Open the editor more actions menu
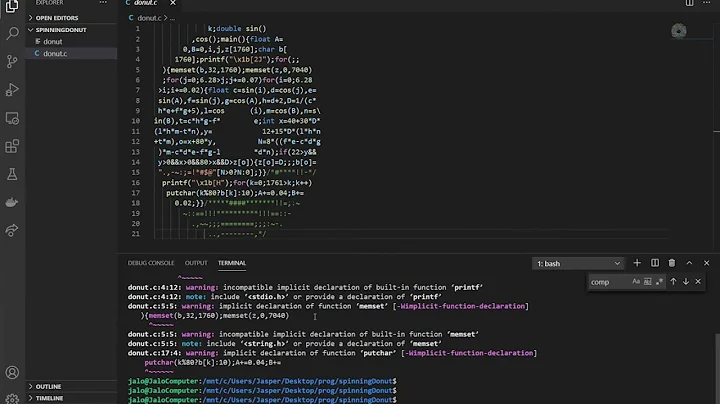This screenshot has width=720, height=404. [707, 3]
